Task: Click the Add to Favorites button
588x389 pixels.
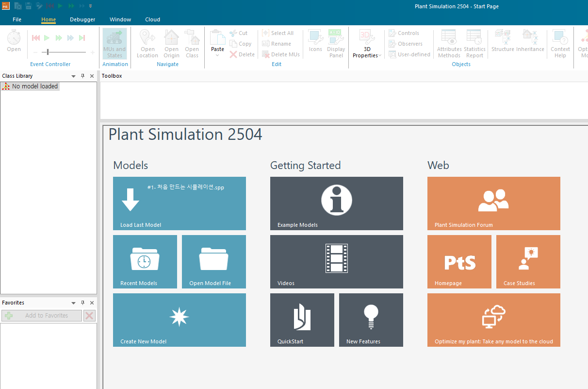Action: 42,316
